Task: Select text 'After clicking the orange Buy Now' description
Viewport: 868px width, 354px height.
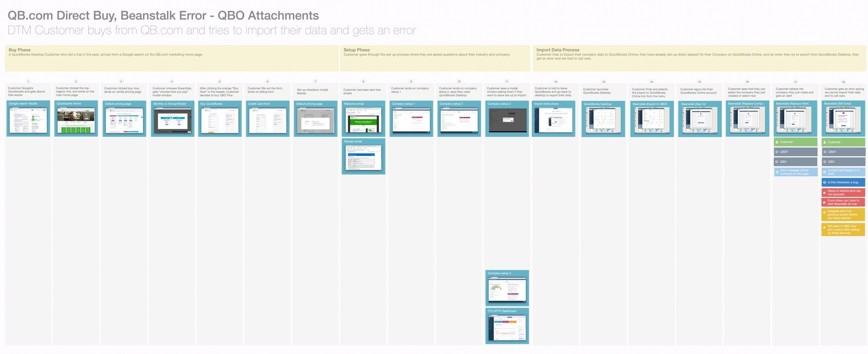Action: pyautogui.click(x=220, y=91)
